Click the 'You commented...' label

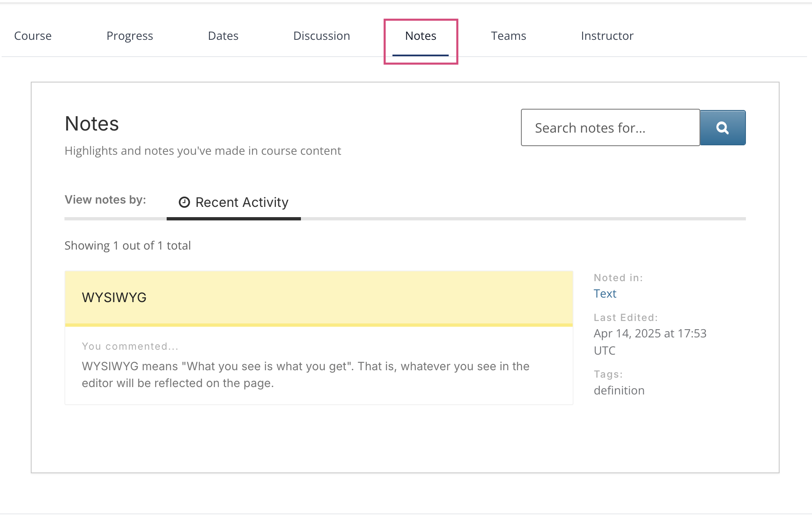pos(130,346)
